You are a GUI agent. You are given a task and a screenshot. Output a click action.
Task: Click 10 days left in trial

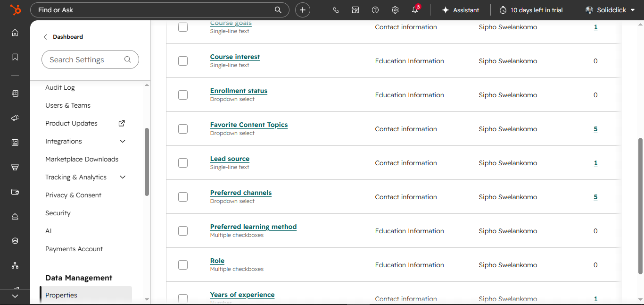coord(531,10)
